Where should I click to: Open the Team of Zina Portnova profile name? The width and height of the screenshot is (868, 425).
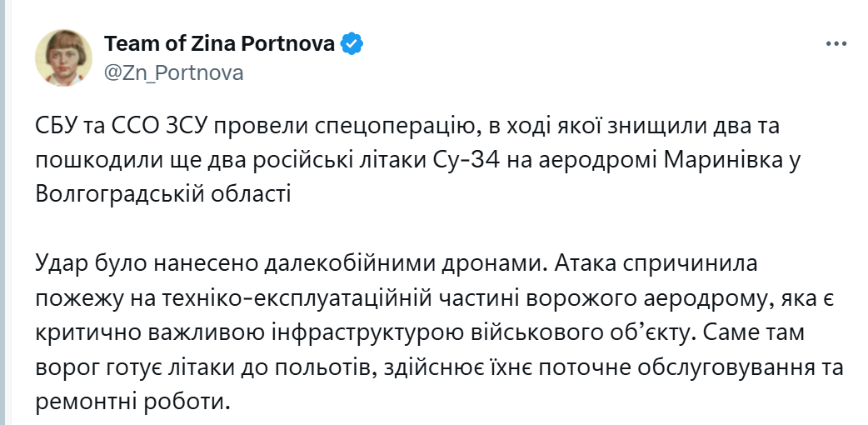click(219, 44)
